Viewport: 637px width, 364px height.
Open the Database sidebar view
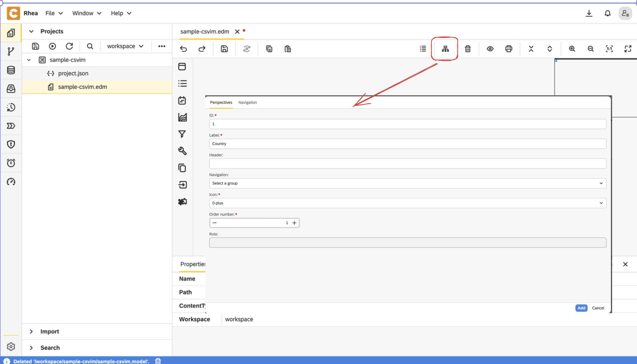[11, 70]
